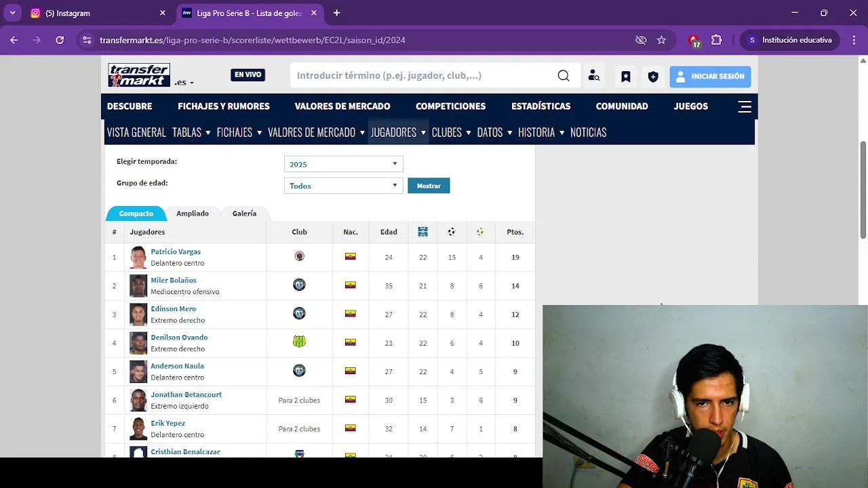Click the NOTICIAS link

(x=588, y=132)
